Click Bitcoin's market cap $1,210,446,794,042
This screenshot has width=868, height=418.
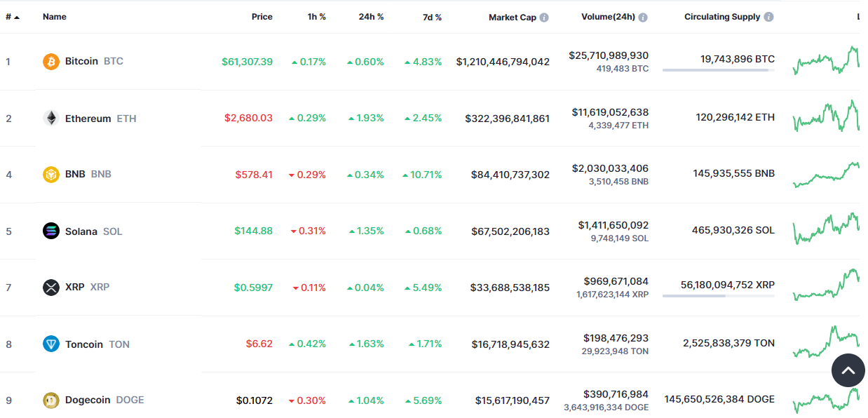pos(503,62)
